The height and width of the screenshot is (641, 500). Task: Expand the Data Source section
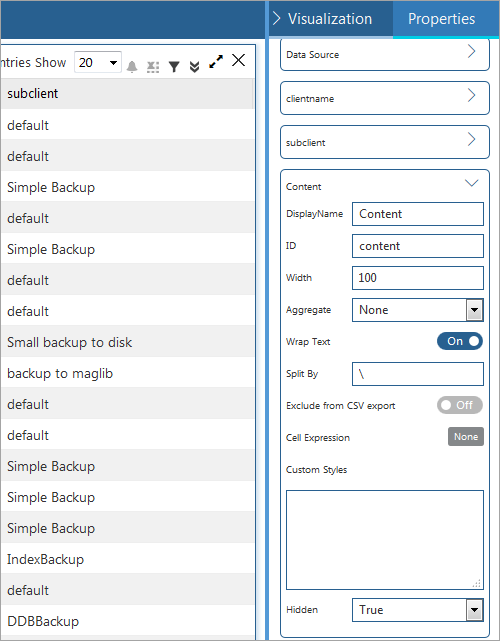[x=385, y=54]
